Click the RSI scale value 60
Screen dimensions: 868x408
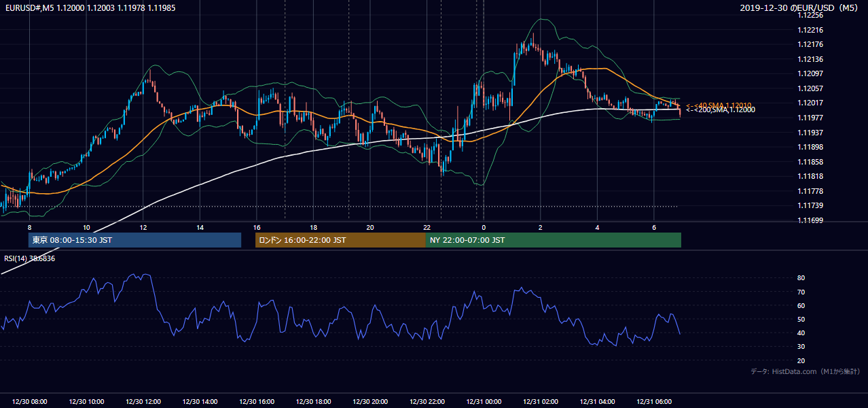click(801, 305)
